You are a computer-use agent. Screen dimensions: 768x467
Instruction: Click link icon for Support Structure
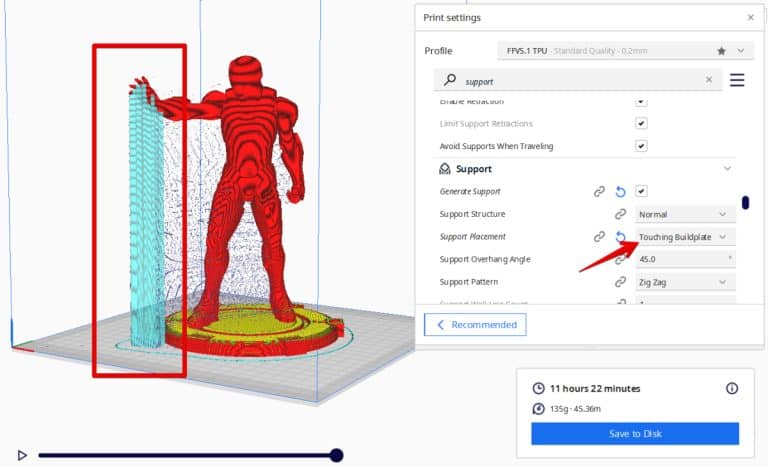620,214
